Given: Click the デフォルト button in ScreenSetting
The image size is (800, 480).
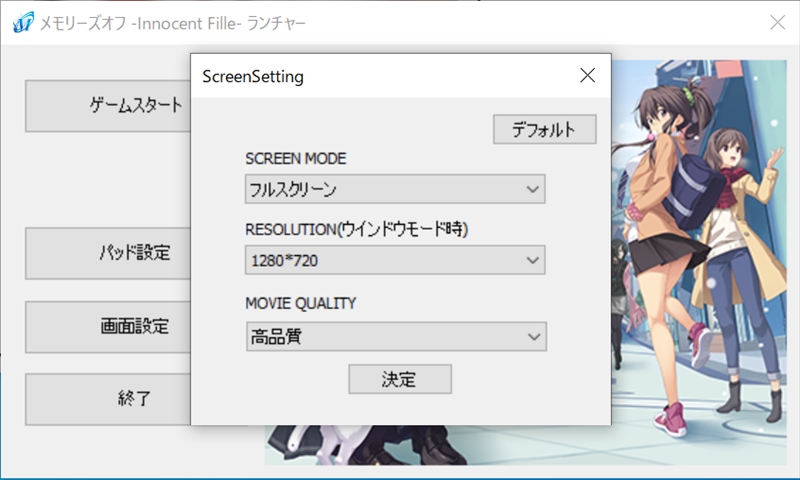Looking at the screenshot, I should tap(544, 129).
